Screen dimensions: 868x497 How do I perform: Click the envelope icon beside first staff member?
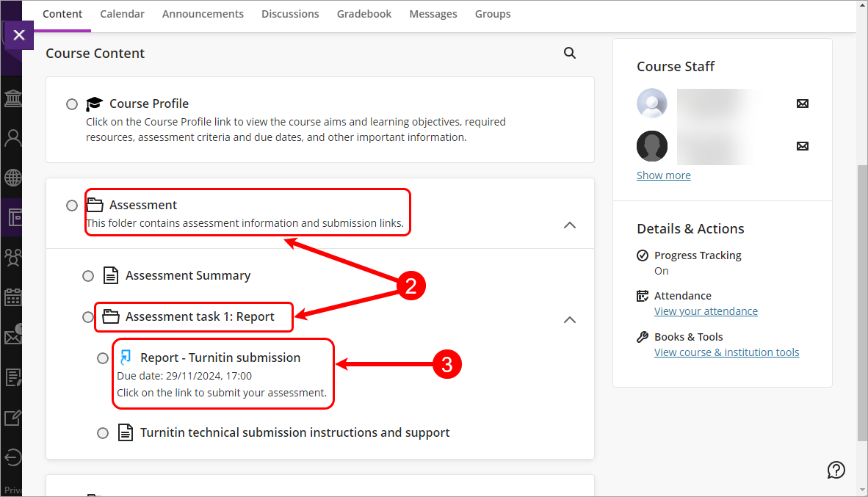tap(803, 104)
